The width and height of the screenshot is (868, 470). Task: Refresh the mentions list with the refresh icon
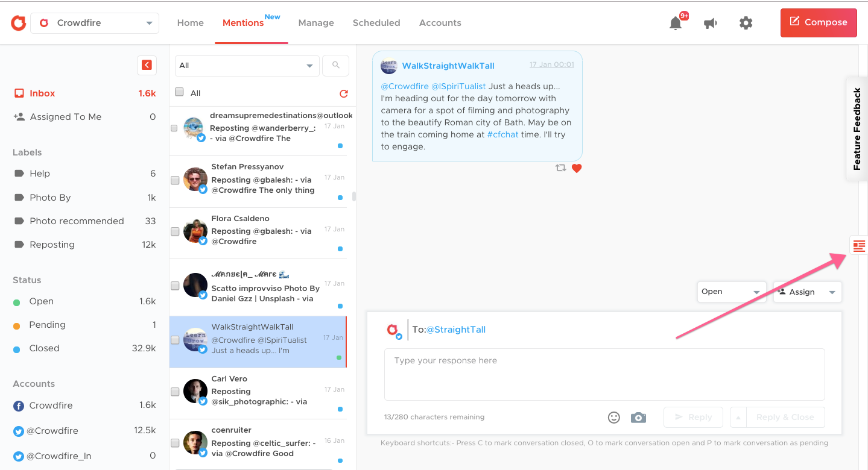pos(343,94)
